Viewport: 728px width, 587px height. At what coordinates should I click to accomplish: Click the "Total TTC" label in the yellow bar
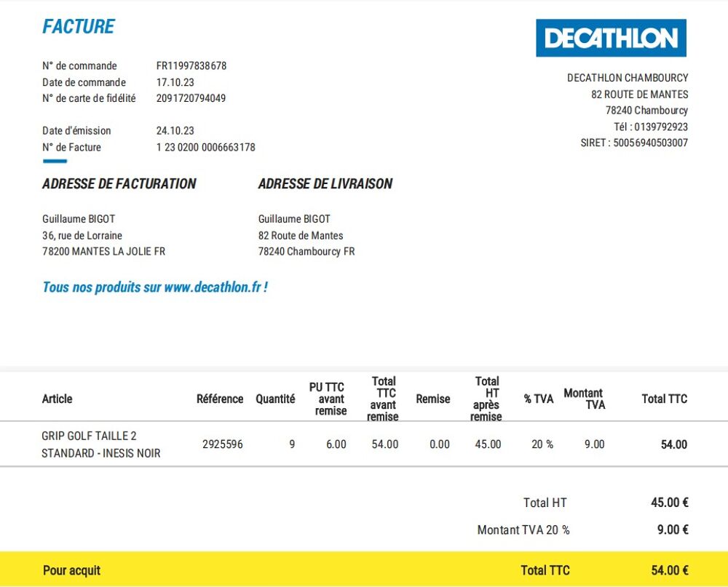545,570
